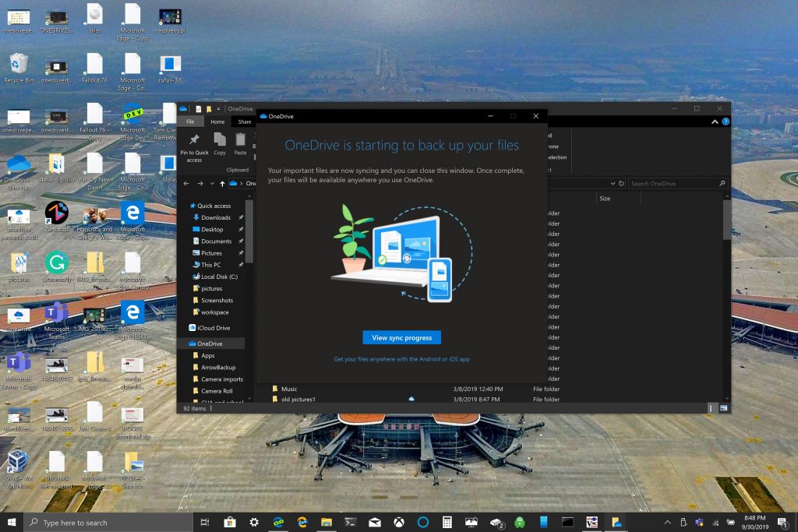Click the View sync progress button
Image resolution: width=798 pixels, height=532 pixels.
(x=401, y=337)
